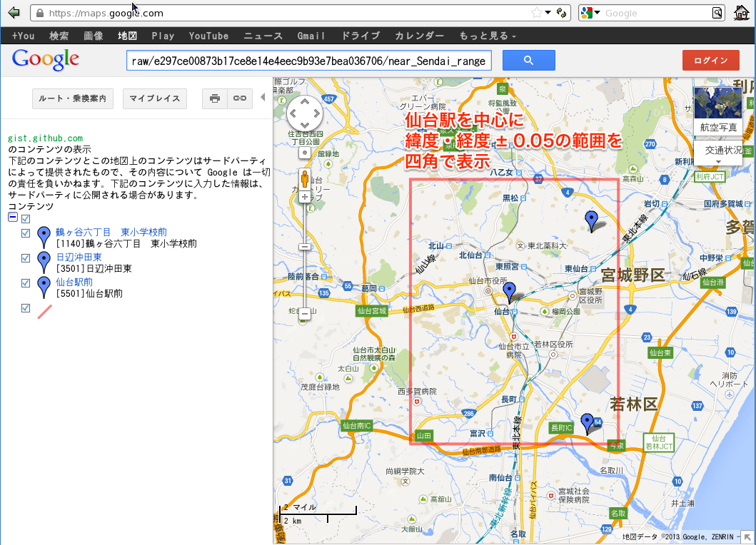Open the search engine selector dropdown
Viewport: 756px width, 545px height.
590,13
